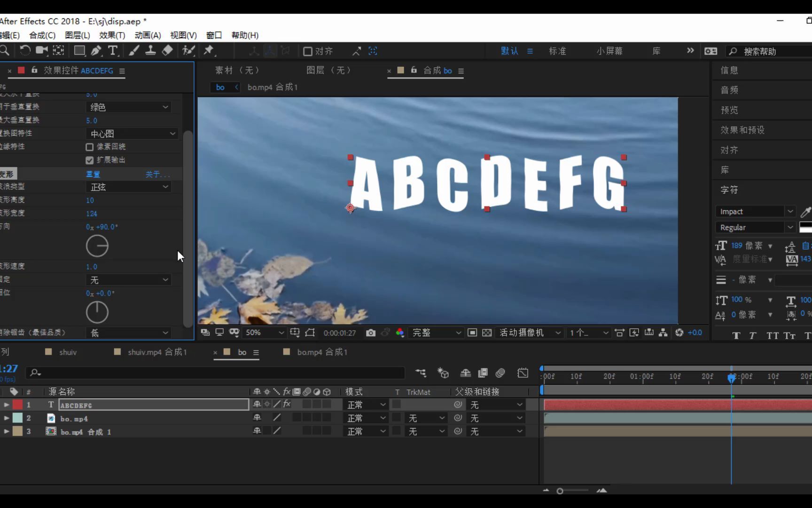
Task: Switch to shuiv timeline tab
Action: tap(68, 352)
